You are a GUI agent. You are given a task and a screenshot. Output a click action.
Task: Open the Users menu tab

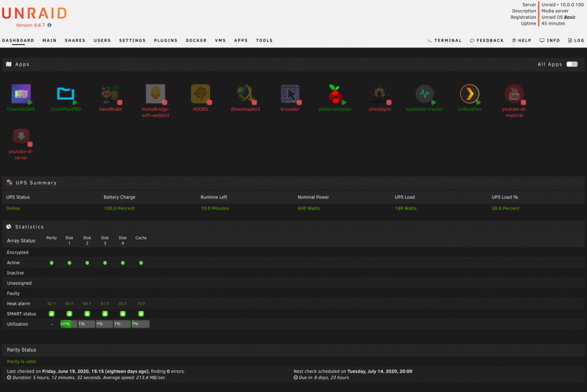102,40
